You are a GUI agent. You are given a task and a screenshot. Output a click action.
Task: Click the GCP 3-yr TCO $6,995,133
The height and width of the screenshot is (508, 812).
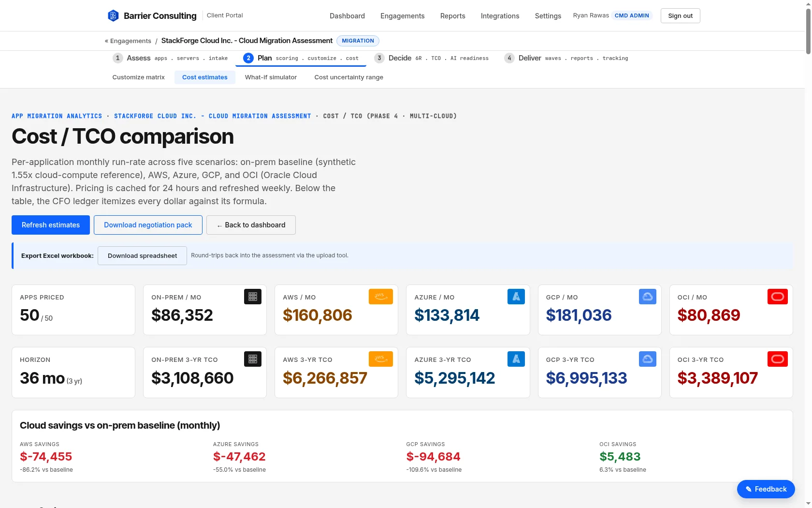(x=586, y=378)
